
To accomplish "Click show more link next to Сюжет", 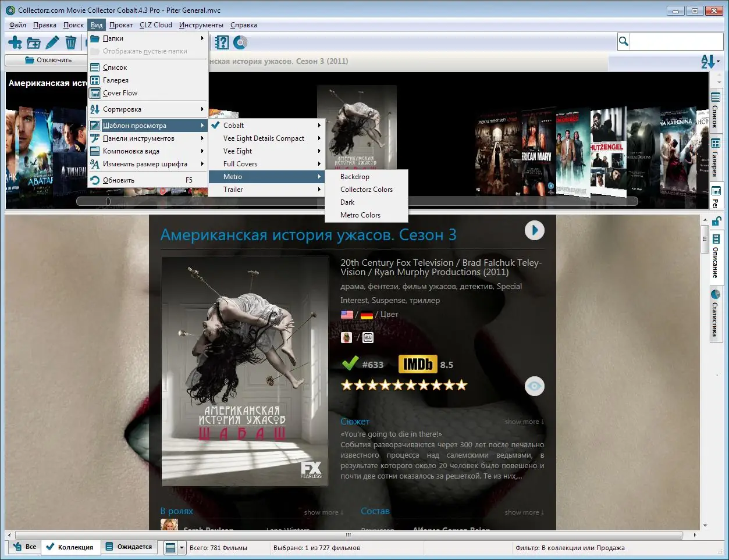I will click(524, 422).
